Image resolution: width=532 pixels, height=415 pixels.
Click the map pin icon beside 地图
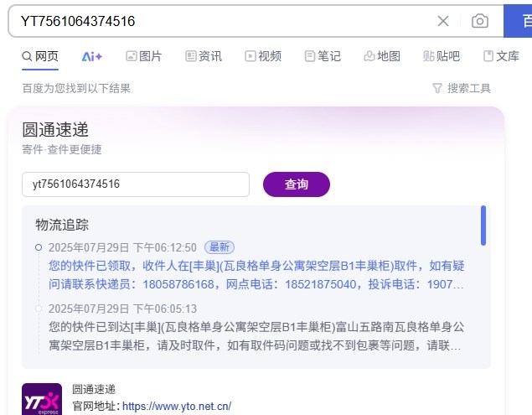point(369,56)
